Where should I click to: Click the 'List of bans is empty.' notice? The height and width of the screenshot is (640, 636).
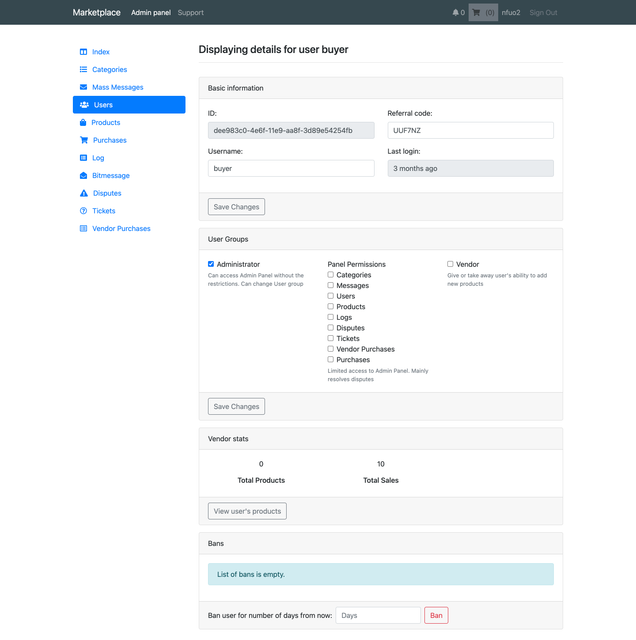(x=381, y=574)
